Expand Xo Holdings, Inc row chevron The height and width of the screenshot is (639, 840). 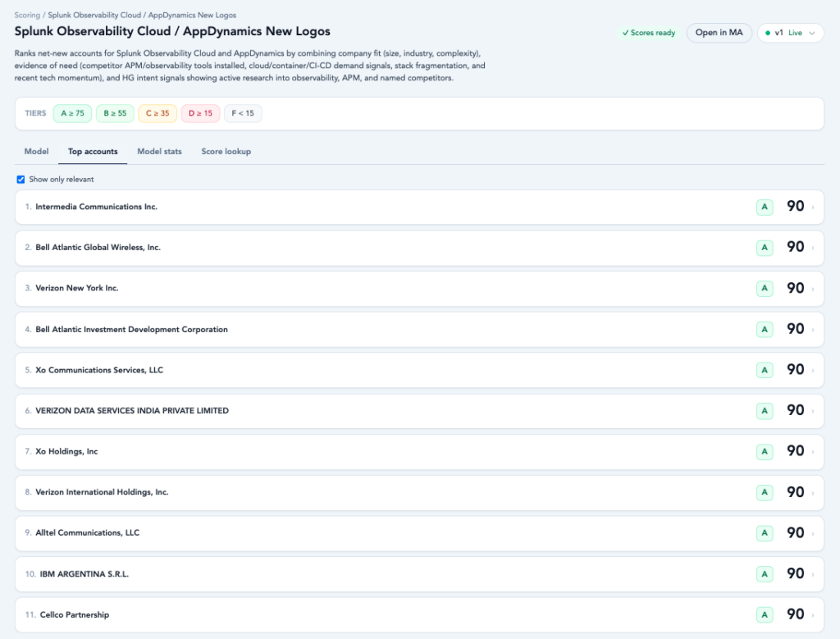813,452
